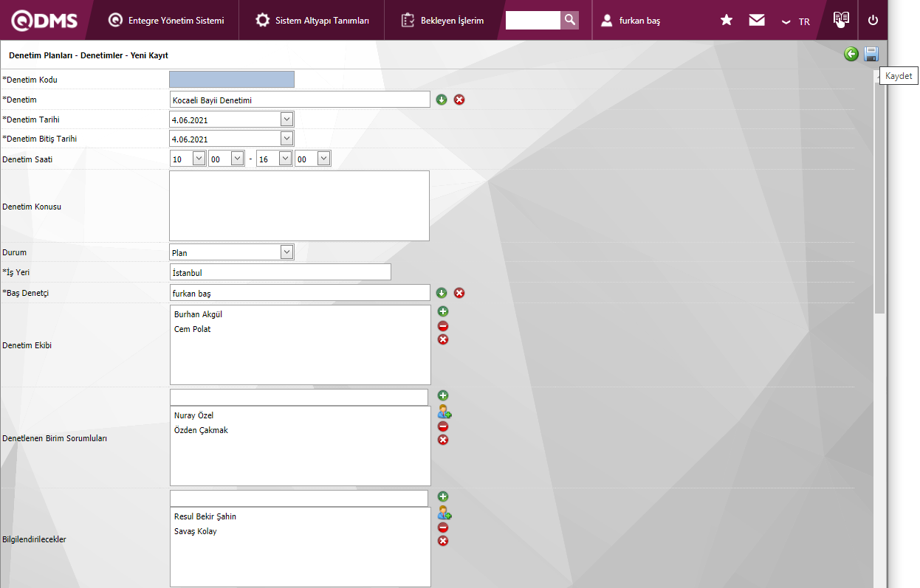Open Entegre Yönetim Sistemi menu
Screen dimensions: 920x588
pyautogui.click(x=166, y=20)
